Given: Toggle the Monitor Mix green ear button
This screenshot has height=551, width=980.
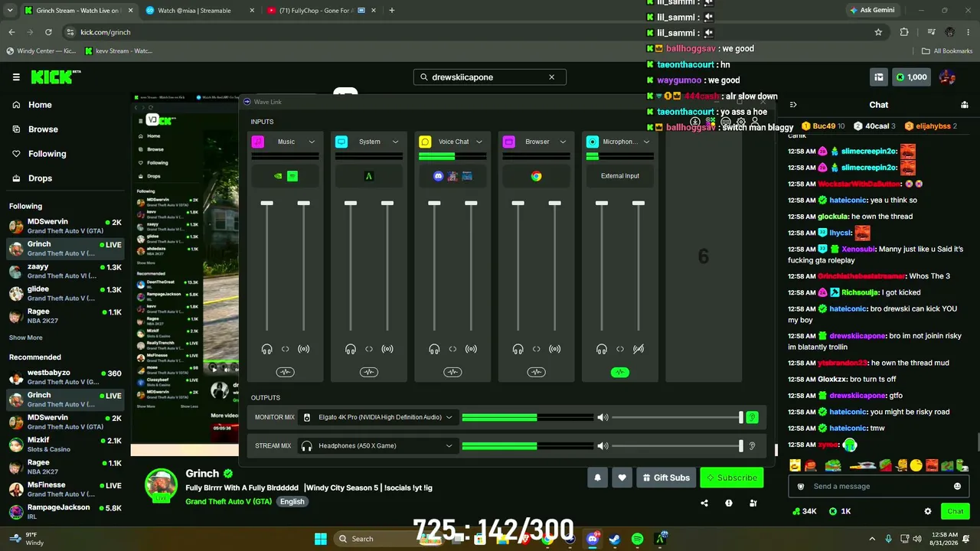Looking at the screenshot, I should [752, 417].
